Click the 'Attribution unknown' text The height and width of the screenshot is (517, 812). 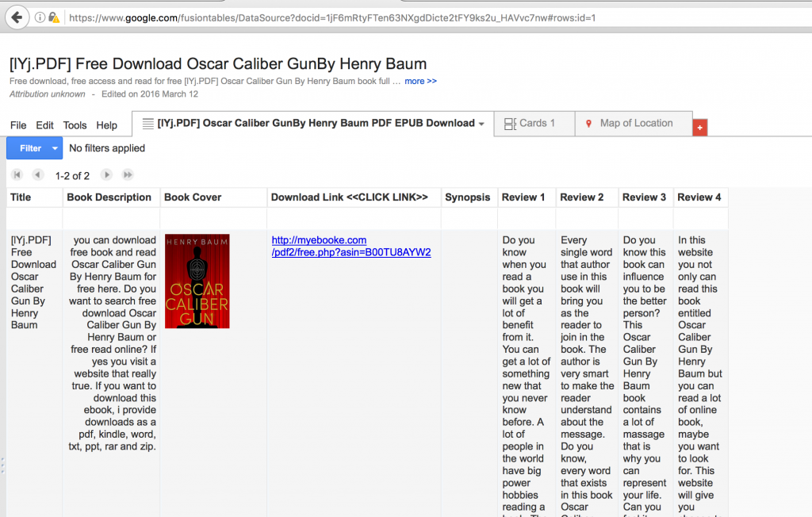pyautogui.click(x=47, y=94)
